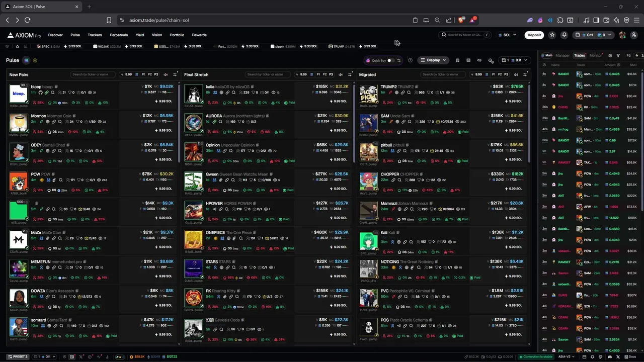Click the PRESET 3 button
The width and height of the screenshot is (644, 362).
18,356
